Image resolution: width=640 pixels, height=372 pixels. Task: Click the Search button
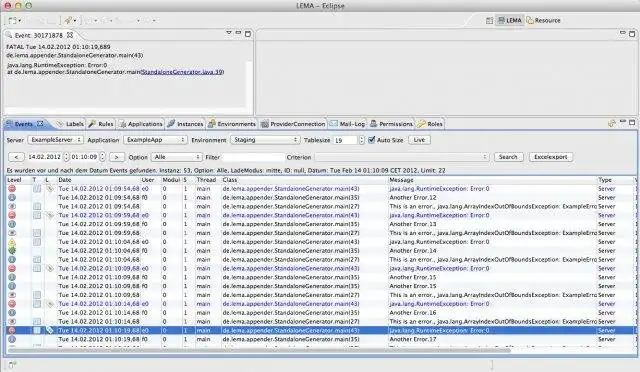[508, 157]
